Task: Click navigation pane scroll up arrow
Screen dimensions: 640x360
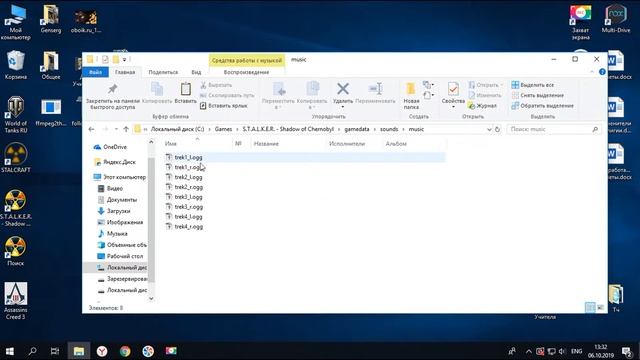Action: 151,142
